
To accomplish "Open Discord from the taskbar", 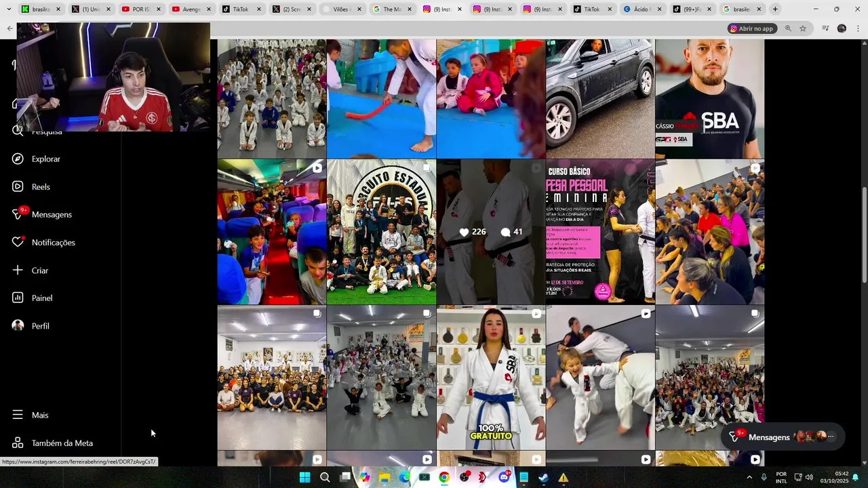I will click(504, 477).
